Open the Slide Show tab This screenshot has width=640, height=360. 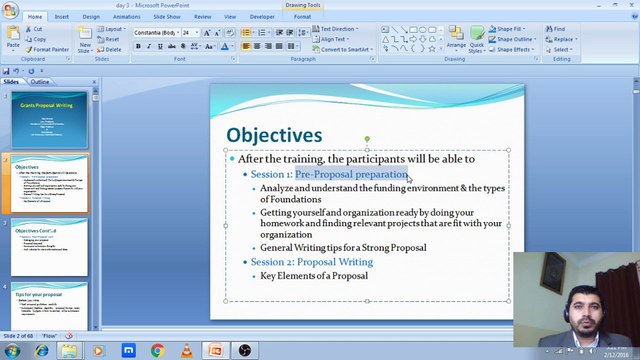pos(167,17)
